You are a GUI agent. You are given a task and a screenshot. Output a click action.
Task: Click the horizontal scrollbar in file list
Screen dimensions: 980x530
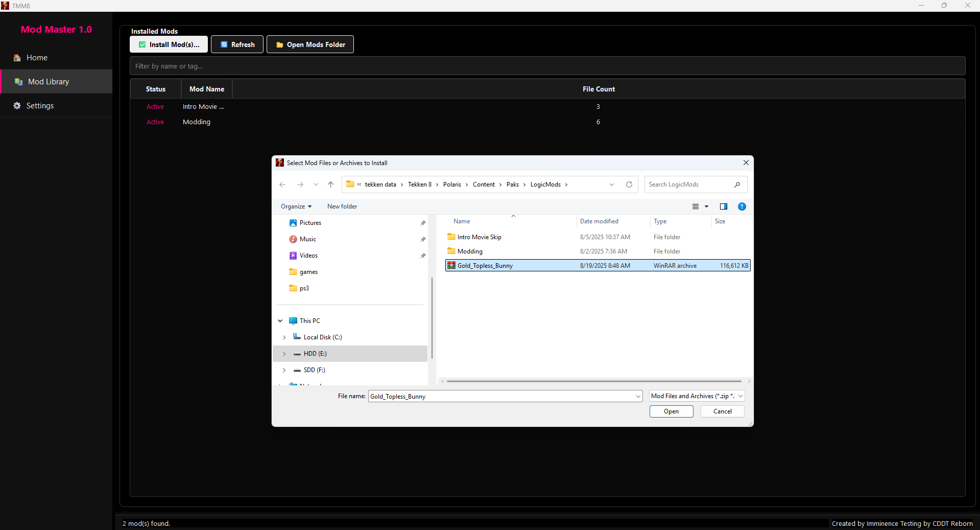click(x=593, y=381)
